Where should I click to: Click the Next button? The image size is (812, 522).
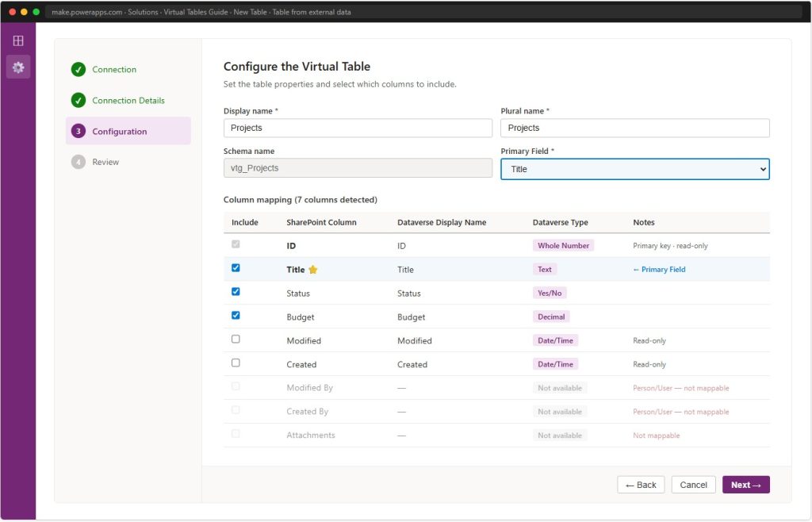pos(745,486)
